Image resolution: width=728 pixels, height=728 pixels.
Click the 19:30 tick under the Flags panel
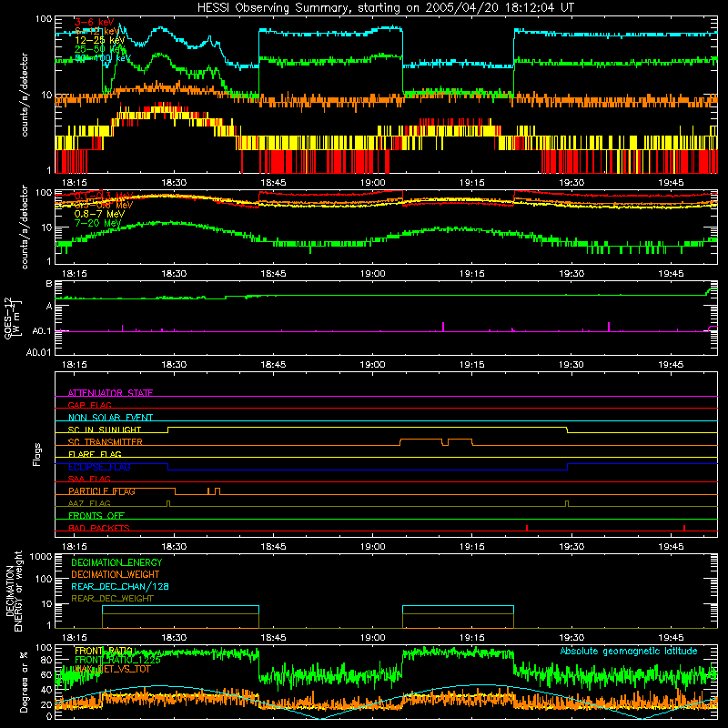[571, 547]
